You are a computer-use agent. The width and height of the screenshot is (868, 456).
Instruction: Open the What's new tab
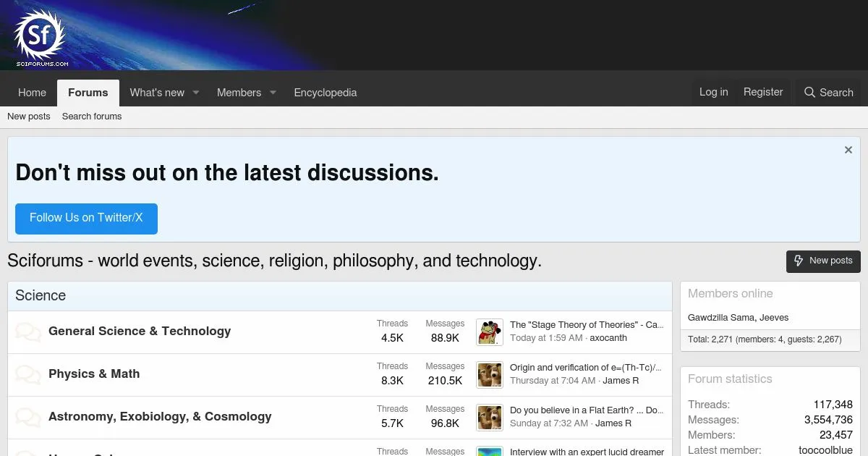(x=157, y=93)
